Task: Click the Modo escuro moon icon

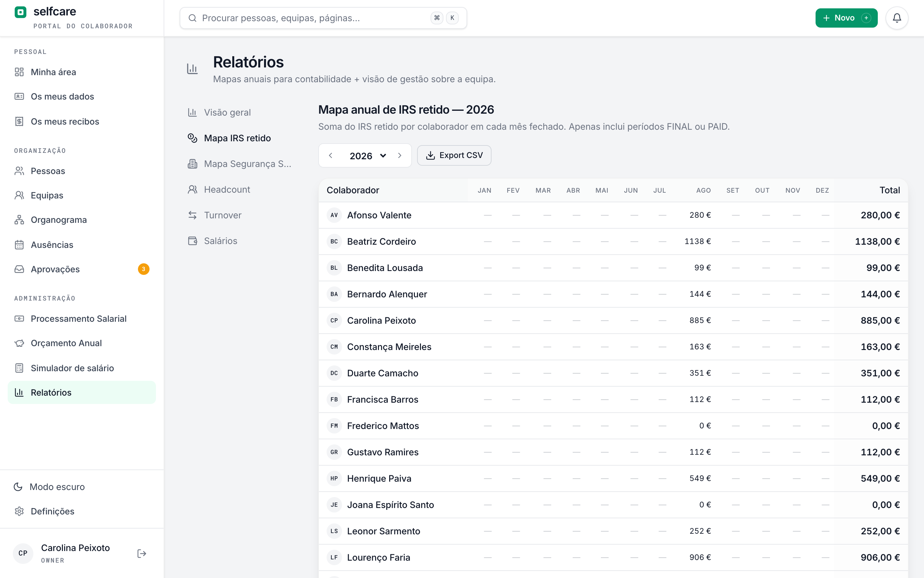Action: click(18, 486)
